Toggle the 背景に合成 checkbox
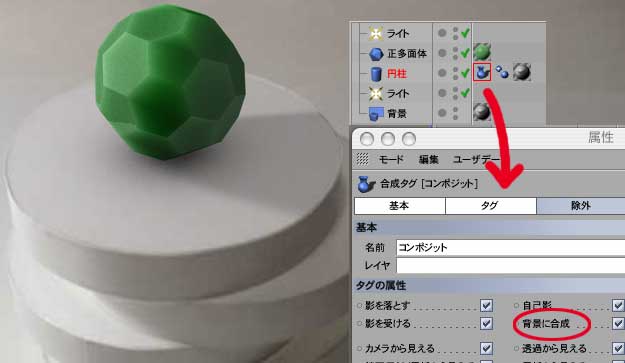 (619, 323)
